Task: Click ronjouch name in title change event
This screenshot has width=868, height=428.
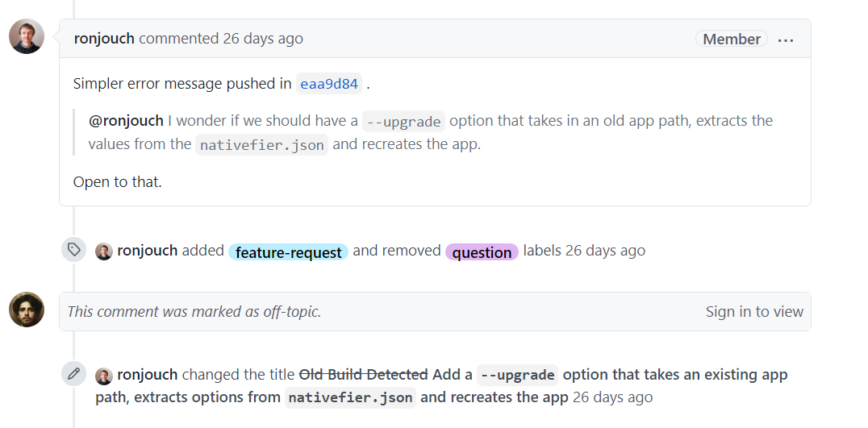Action: pyautogui.click(x=147, y=375)
